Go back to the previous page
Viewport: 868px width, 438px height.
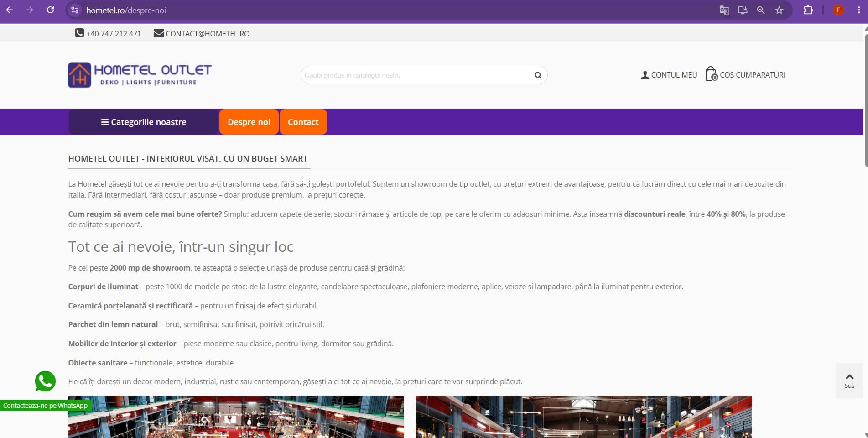pos(10,10)
